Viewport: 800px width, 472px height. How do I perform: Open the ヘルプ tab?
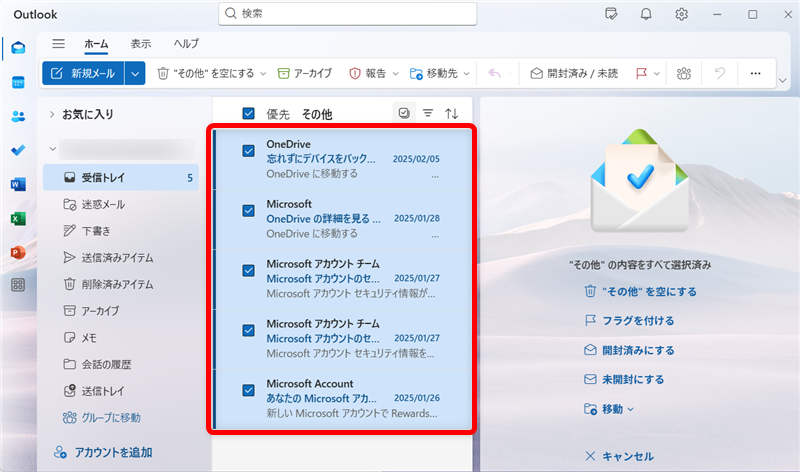pos(186,44)
